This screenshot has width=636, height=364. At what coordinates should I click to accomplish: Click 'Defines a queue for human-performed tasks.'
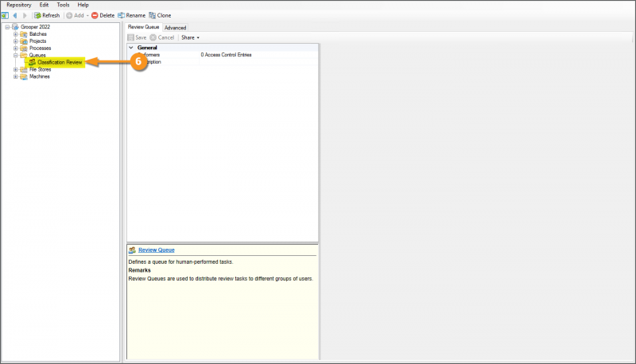point(181,261)
